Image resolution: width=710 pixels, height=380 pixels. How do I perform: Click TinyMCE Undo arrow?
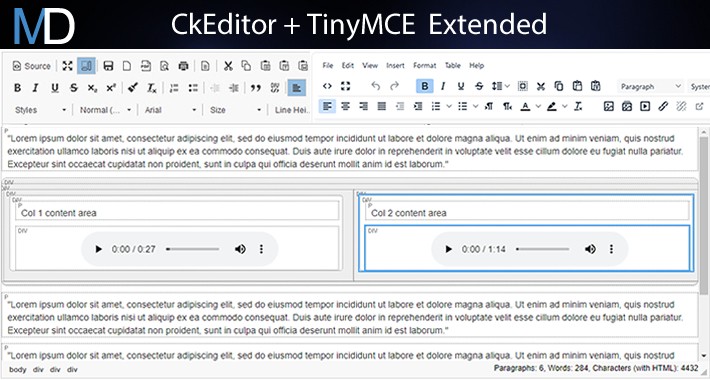click(376, 86)
